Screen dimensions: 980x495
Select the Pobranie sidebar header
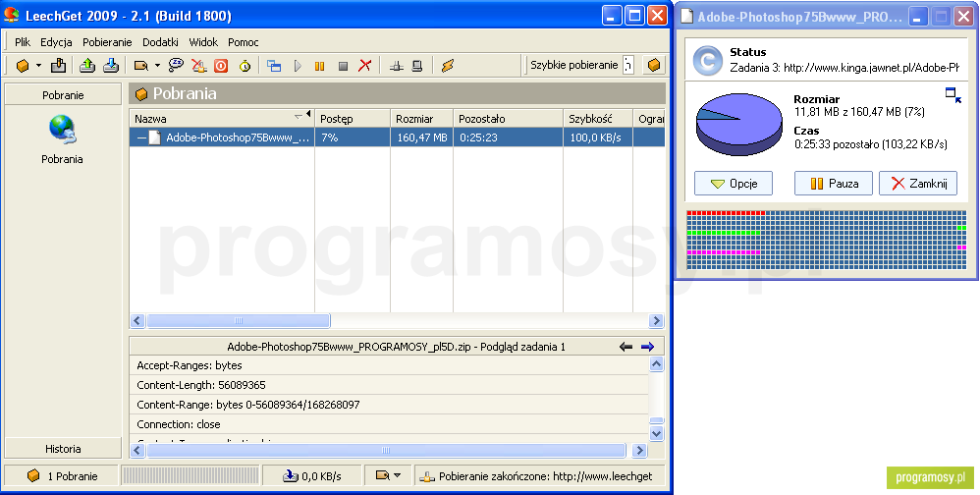[x=63, y=95]
